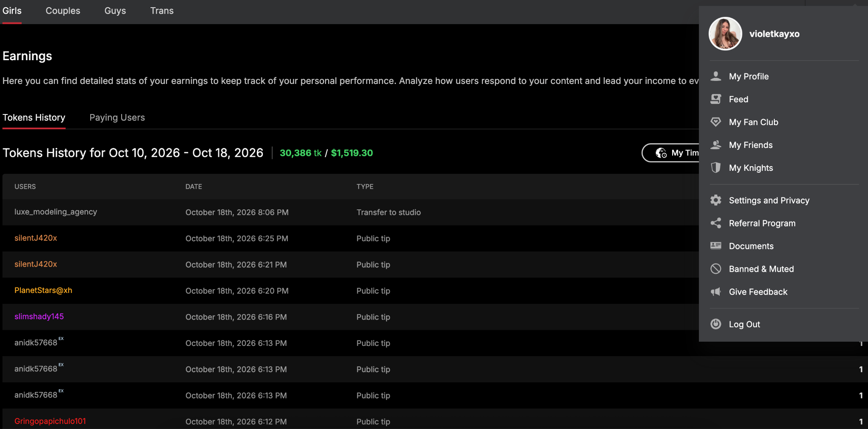Click the My Fan Club diamond icon
Screen dimensions: 868x429
716,122
